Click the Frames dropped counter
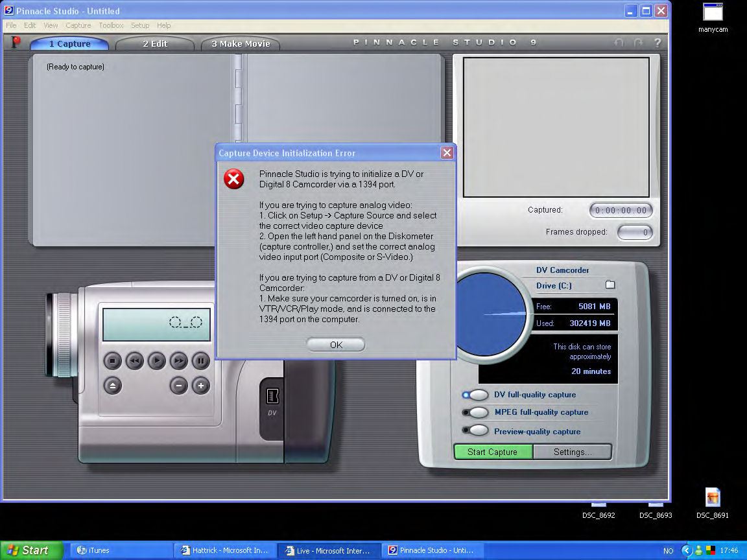The width and height of the screenshot is (747, 560). pos(635,233)
